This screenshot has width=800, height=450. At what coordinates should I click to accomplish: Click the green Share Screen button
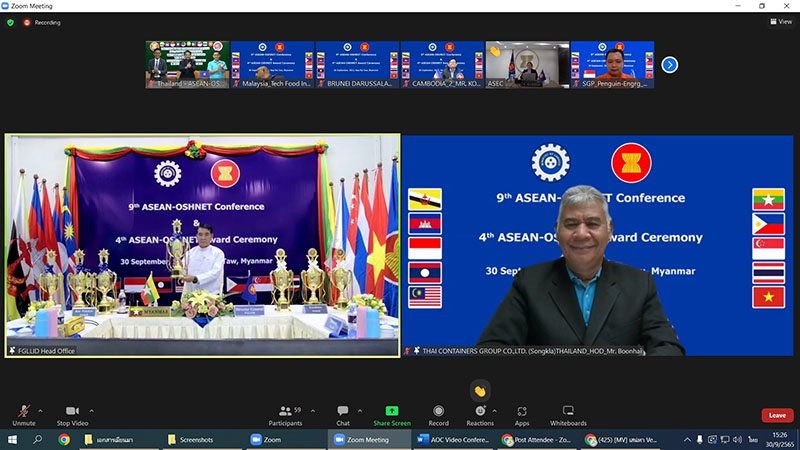coord(392,414)
